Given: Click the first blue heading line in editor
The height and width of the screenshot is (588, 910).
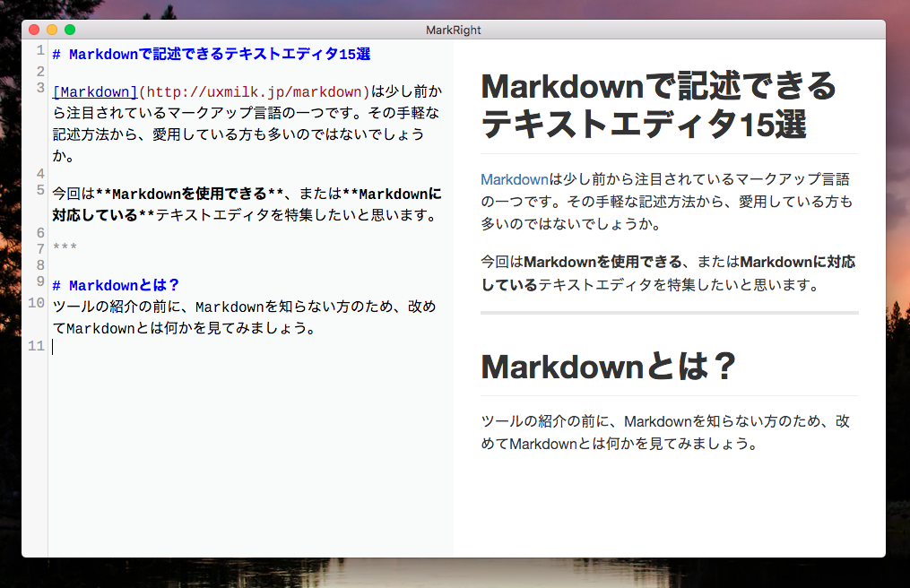Looking at the screenshot, I should point(212,55).
